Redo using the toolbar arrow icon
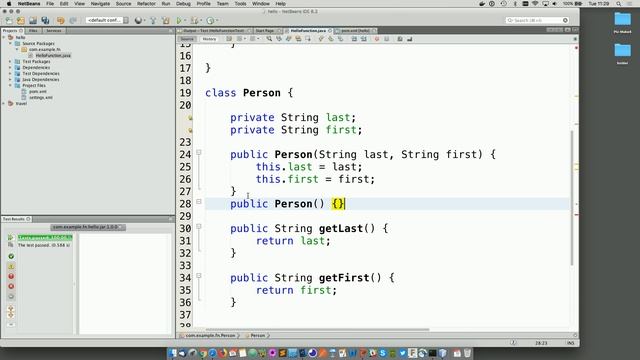 pos(73,20)
